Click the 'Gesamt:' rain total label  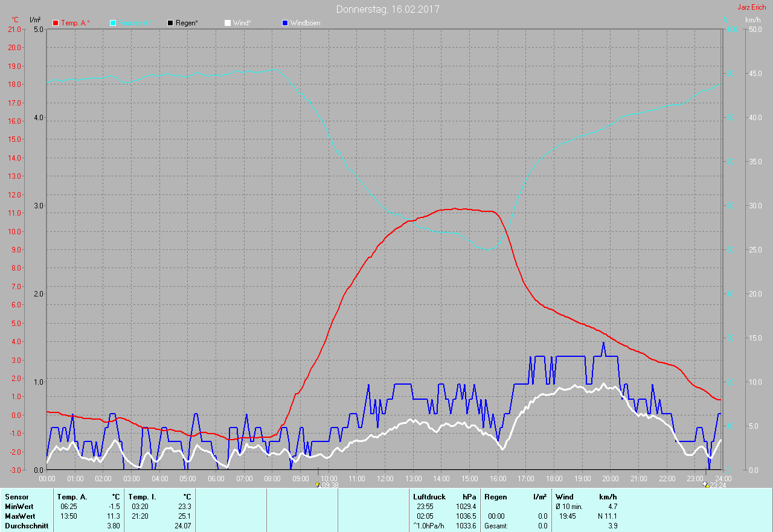point(496,526)
